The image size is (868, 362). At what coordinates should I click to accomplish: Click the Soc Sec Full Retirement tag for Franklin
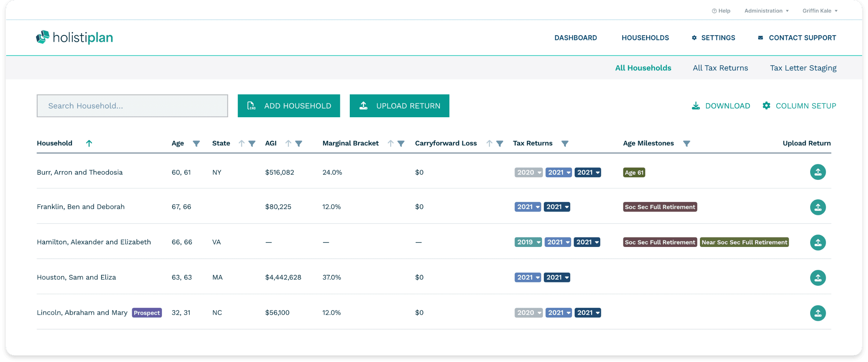660,207
